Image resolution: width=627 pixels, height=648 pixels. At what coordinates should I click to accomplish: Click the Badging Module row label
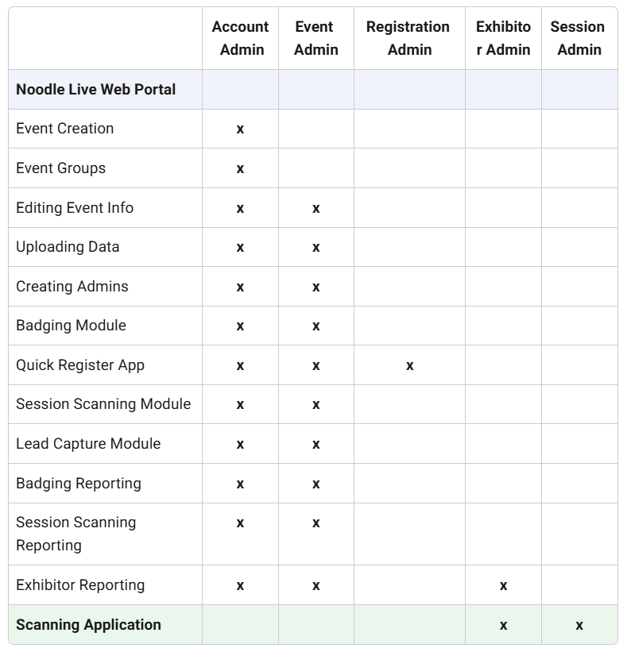click(71, 325)
